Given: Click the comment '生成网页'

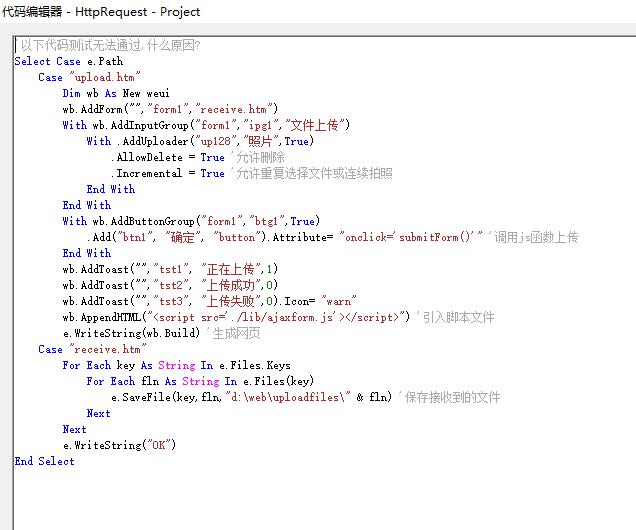Looking at the screenshot, I should [x=236, y=333].
